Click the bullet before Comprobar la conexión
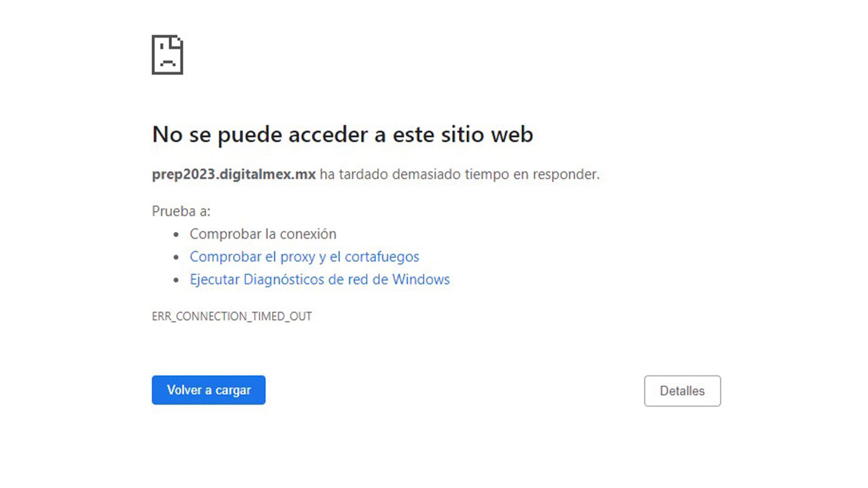This screenshot has width=868, height=488. tap(176, 235)
